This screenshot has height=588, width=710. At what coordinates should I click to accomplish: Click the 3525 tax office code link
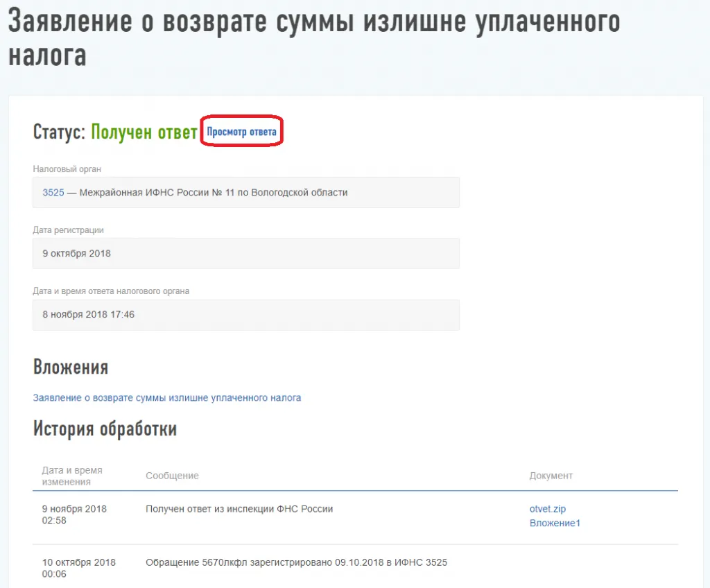tap(53, 193)
